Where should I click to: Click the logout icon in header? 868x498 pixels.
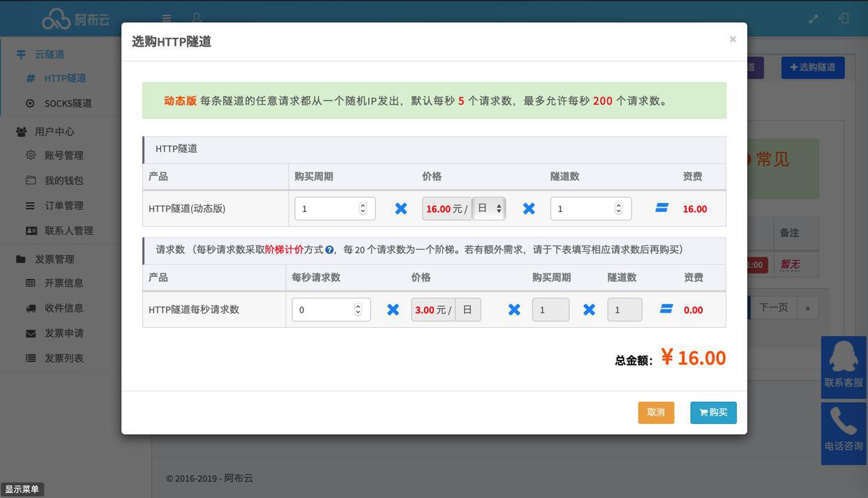point(844,19)
